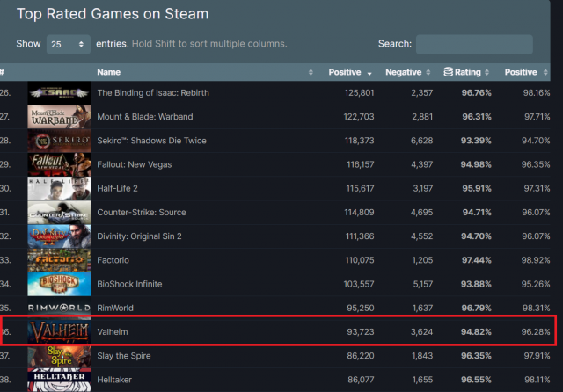Viewport: 563px width, 392px height.
Task: Click the Search input field
Action: [474, 44]
